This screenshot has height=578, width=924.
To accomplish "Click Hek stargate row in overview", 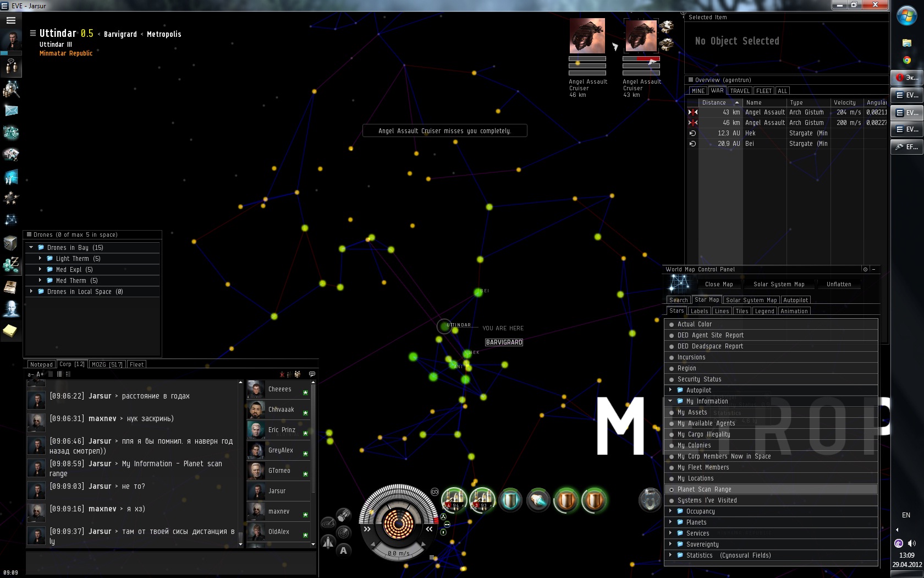I will coord(787,133).
